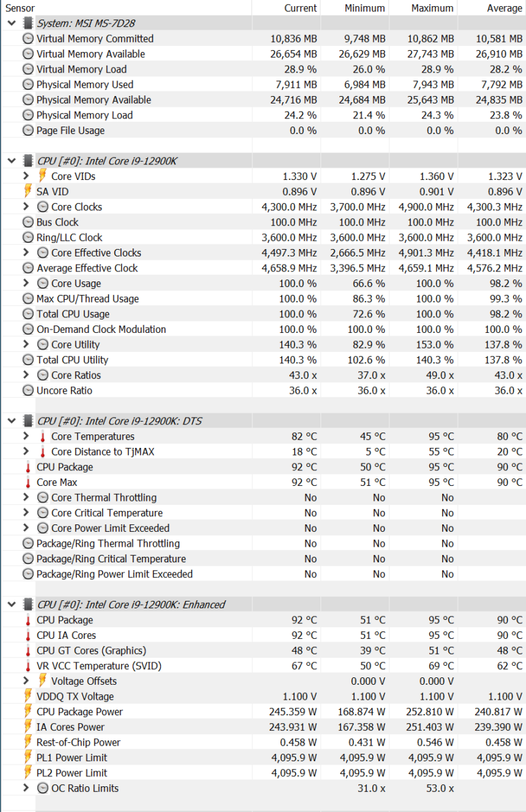The image size is (526, 812).
Task: Select the Physical Memory Load row
Action: (263, 115)
